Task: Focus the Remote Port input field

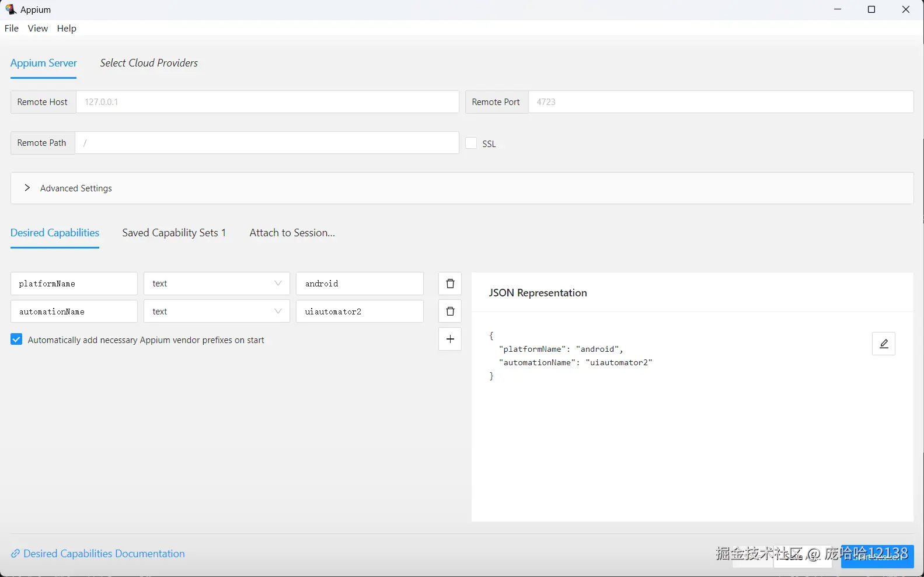Action: 721,102
